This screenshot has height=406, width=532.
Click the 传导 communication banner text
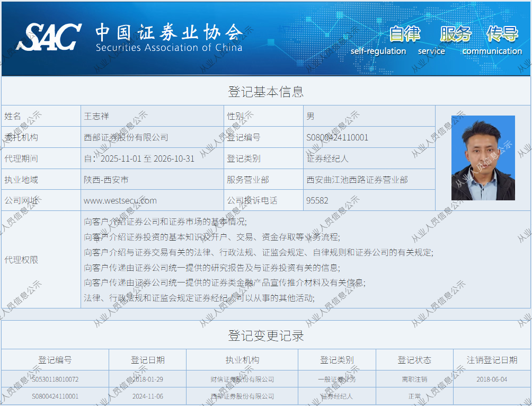click(x=502, y=34)
